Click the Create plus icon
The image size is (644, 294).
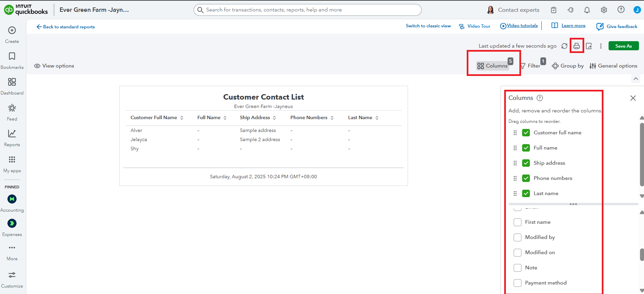pos(12,30)
